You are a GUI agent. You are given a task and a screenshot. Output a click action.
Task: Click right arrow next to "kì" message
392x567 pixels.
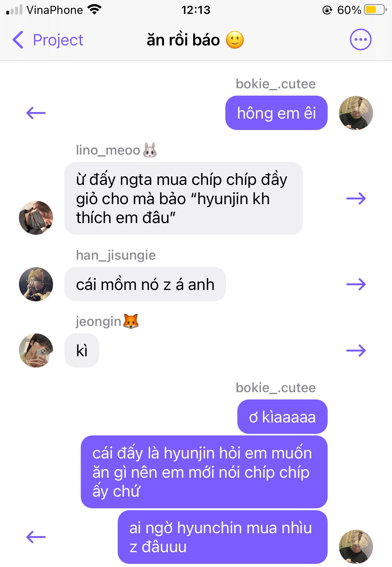[356, 350]
